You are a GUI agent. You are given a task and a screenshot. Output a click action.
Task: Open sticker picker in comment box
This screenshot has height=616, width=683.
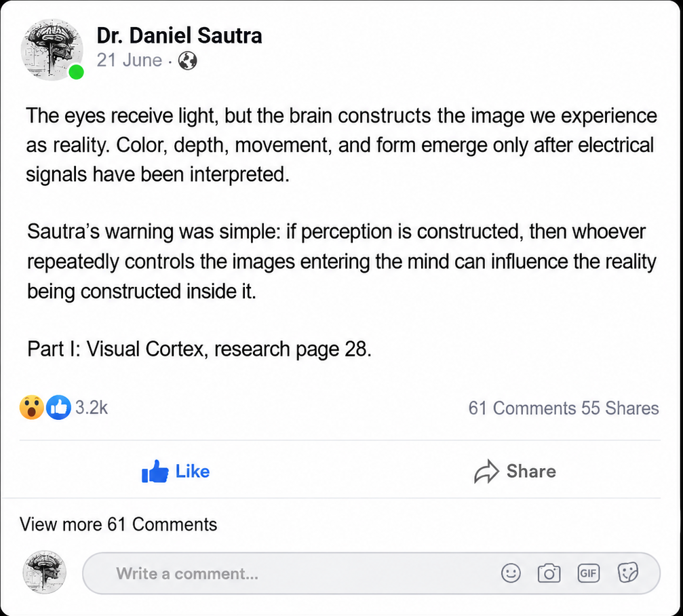[627, 573]
